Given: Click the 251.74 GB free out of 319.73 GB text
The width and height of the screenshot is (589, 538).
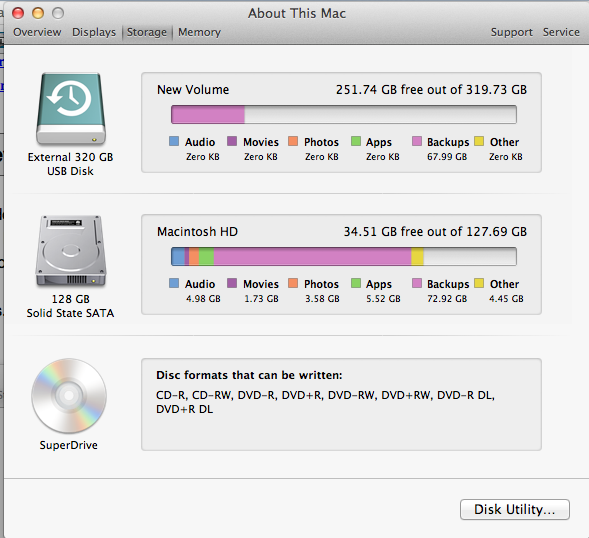Looking at the screenshot, I should [x=431, y=90].
